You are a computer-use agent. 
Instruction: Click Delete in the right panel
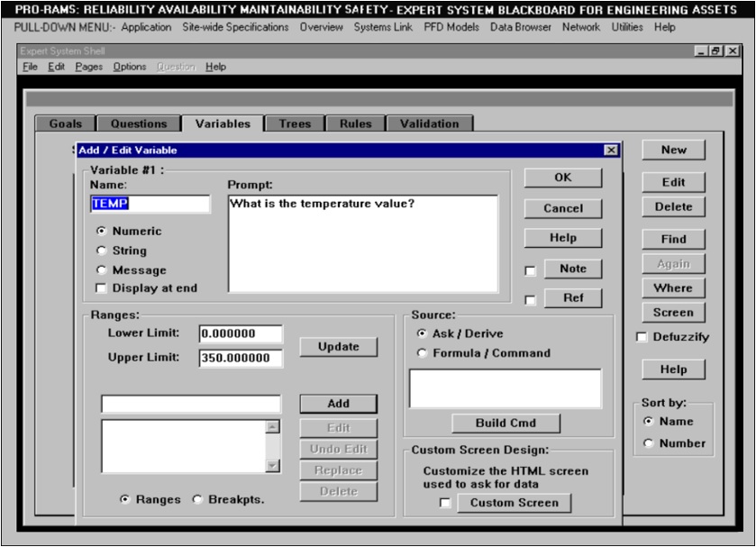click(x=674, y=207)
